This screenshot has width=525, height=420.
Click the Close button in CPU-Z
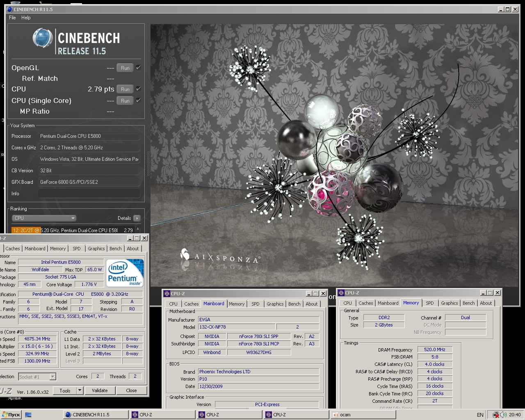[131, 390]
